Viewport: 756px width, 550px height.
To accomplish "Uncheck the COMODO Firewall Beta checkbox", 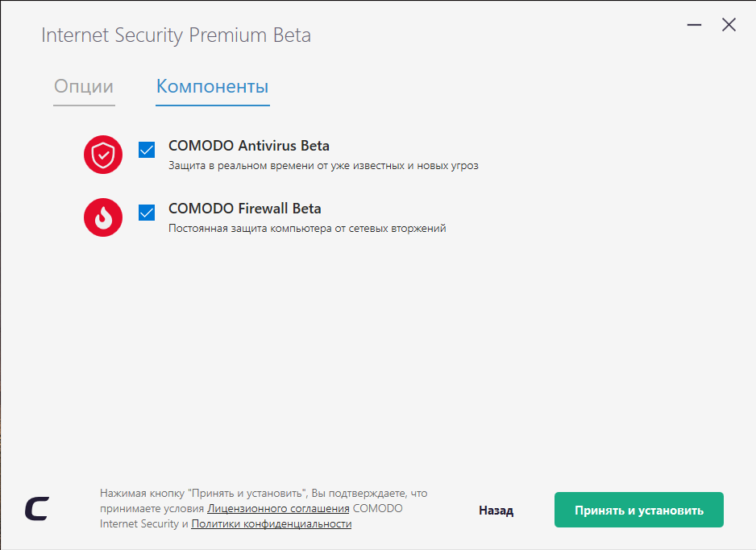I will click(x=147, y=213).
